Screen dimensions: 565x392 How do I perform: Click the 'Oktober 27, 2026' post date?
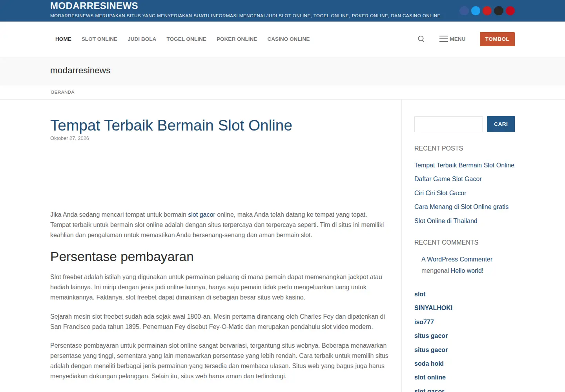[69, 138]
